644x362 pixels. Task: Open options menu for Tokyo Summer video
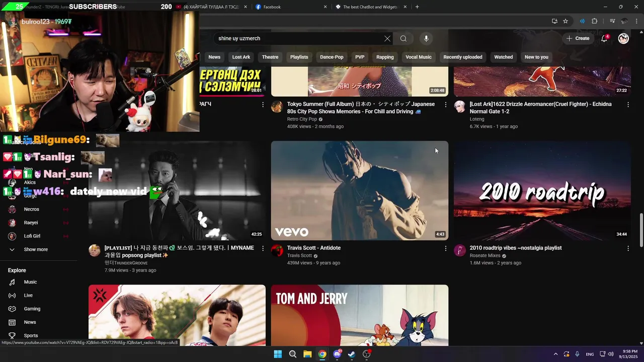pyautogui.click(x=445, y=105)
